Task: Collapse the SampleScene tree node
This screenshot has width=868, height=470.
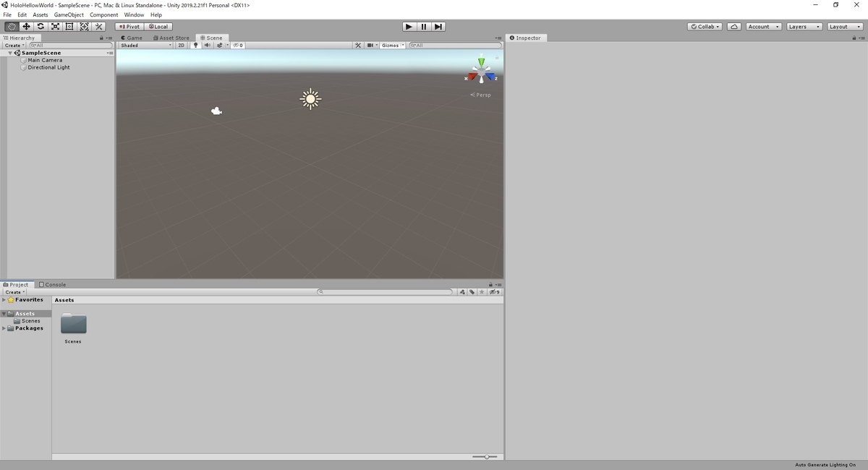Action: 10,53
